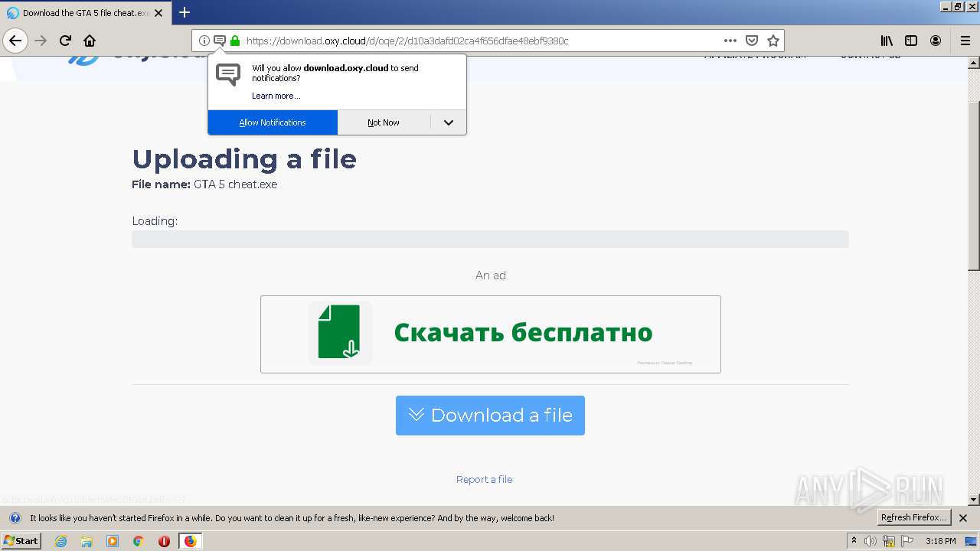Open page actions three-dots menu
This screenshot has width=980, height=551.
point(730,41)
